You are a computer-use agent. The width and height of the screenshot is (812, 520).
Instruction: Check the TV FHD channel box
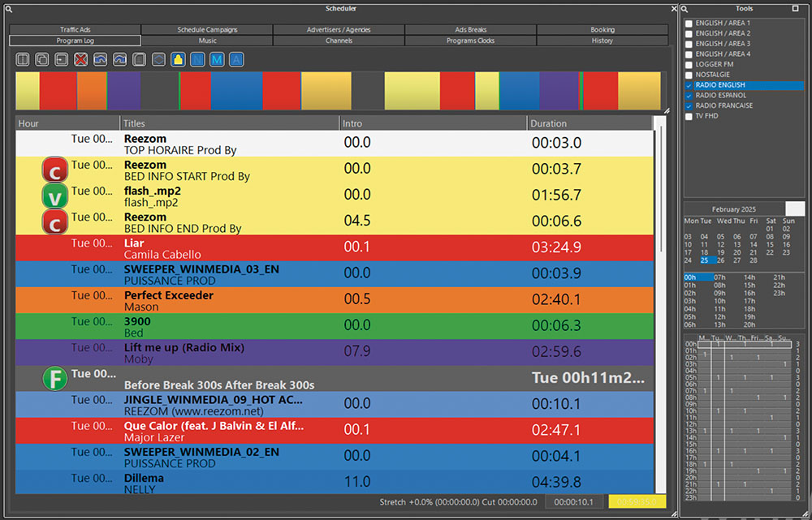pos(689,116)
